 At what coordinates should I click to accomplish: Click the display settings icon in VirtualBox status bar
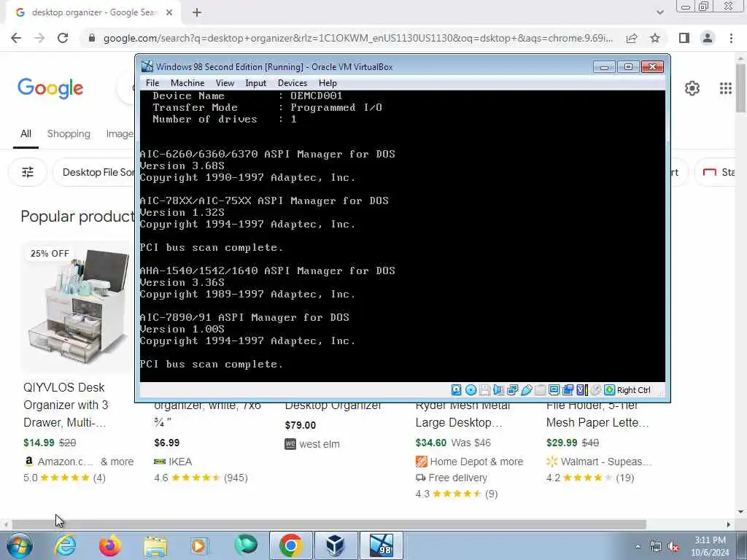pos(554,390)
